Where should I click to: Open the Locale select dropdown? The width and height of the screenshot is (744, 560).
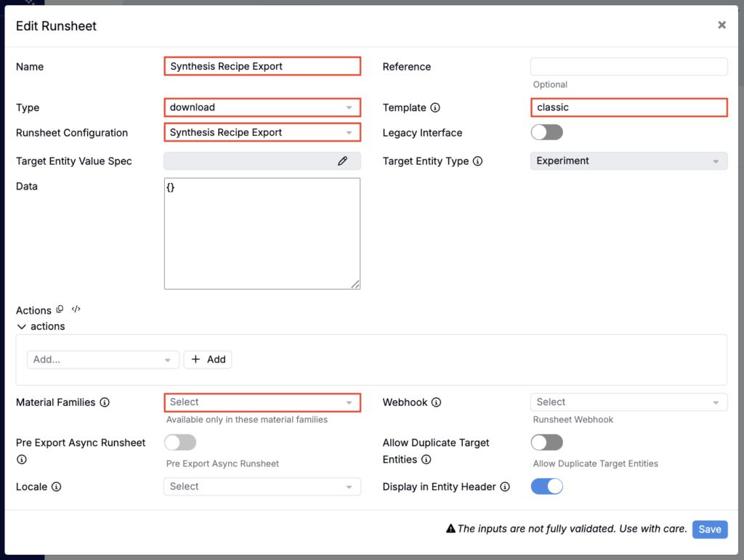pos(262,487)
